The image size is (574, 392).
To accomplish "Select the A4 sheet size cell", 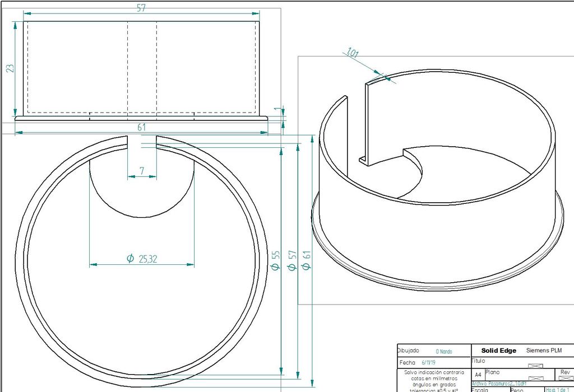I will point(478,375).
